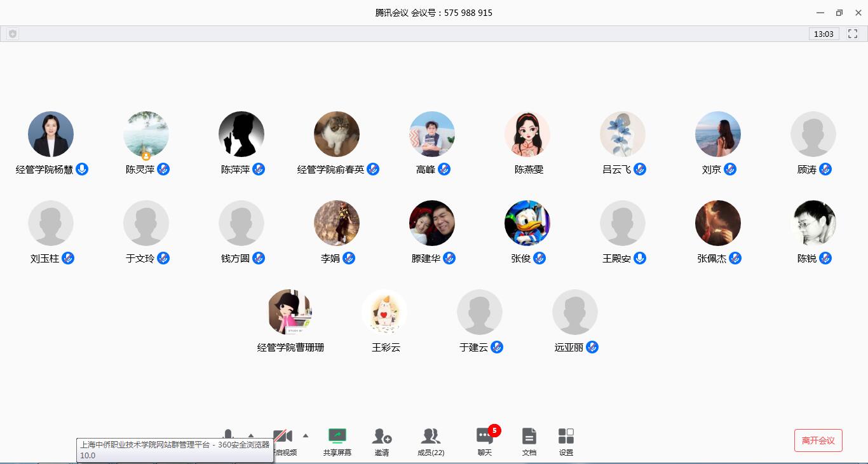Click the 13:03 meeting timer
The image size is (868, 464).
(x=824, y=34)
